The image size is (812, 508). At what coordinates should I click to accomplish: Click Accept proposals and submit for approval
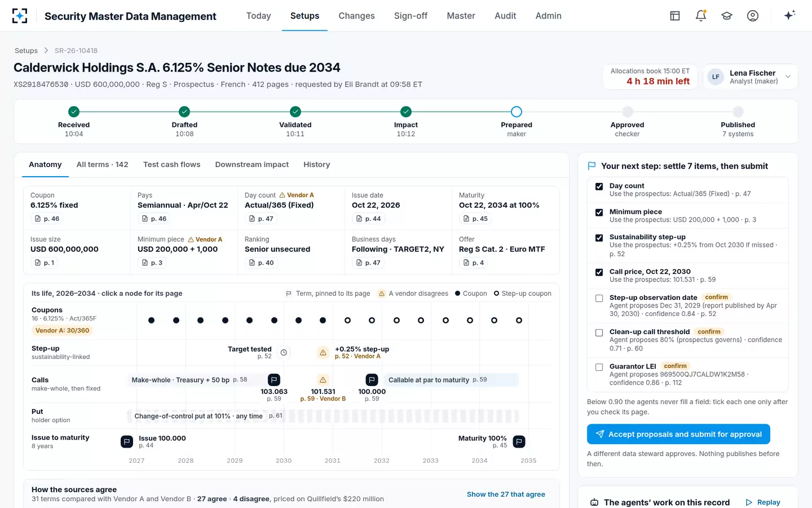click(x=678, y=434)
